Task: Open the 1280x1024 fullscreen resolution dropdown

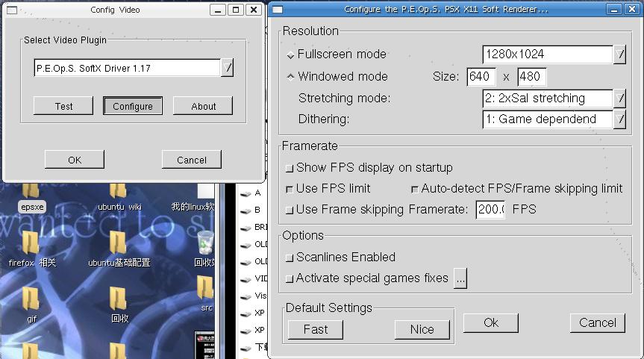Action: (620, 54)
